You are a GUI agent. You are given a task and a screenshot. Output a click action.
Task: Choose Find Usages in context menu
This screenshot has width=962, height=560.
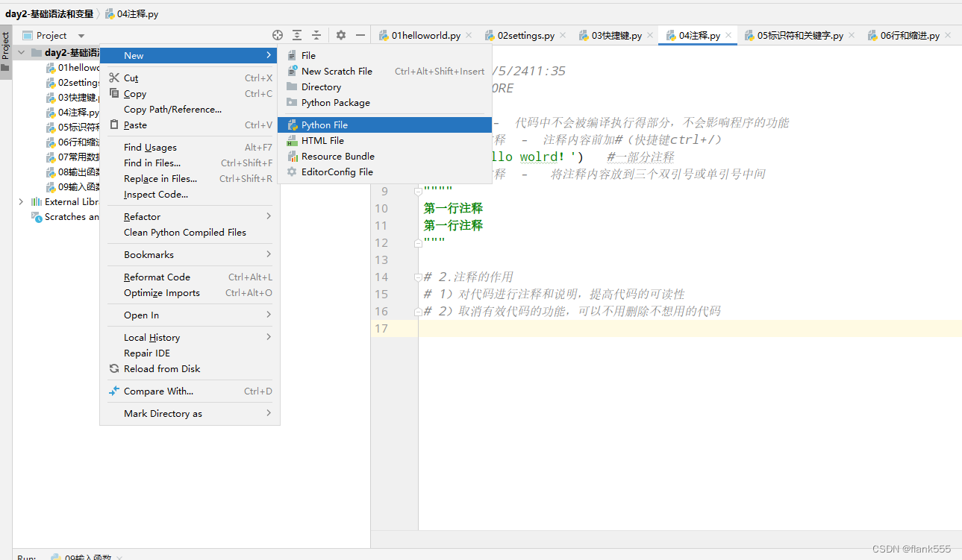click(190, 147)
